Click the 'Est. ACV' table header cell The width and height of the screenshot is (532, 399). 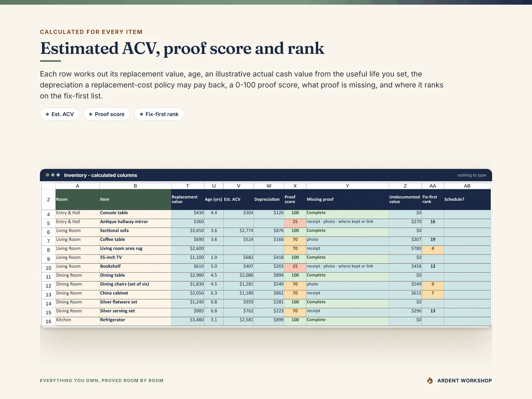click(x=238, y=199)
